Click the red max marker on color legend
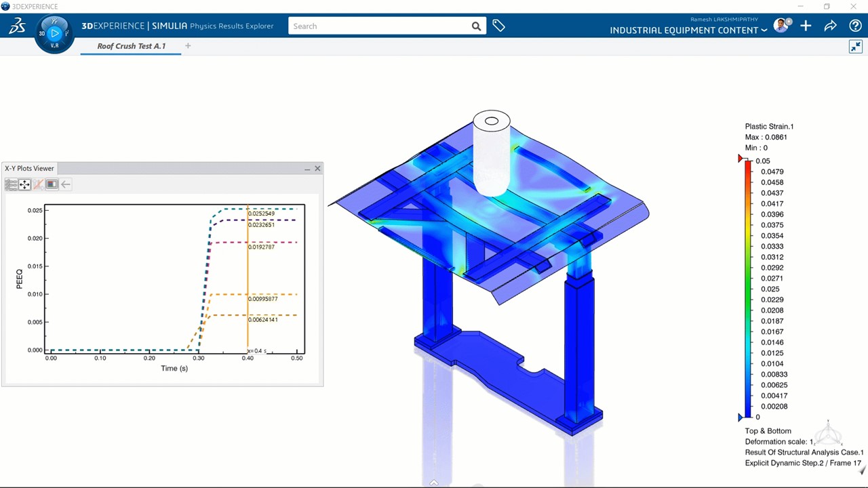868x488 pixels. [x=741, y=159]
